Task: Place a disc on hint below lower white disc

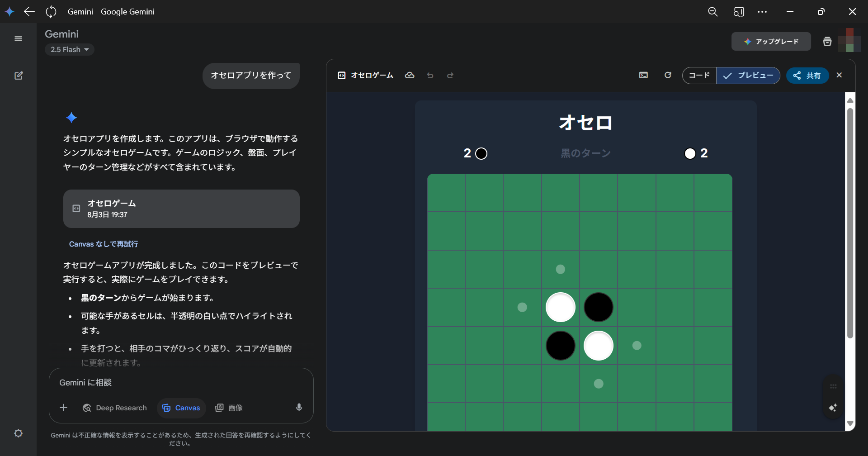Action: point(599,384)
